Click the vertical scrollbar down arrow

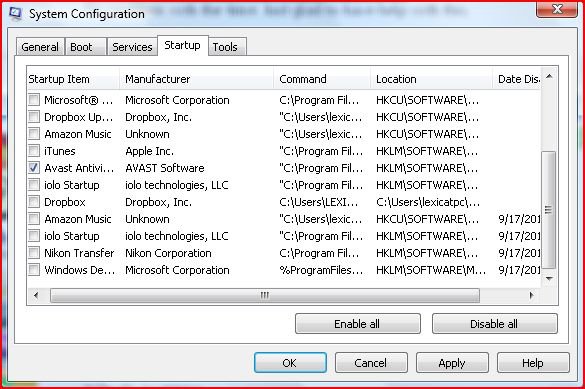point(549,279)
